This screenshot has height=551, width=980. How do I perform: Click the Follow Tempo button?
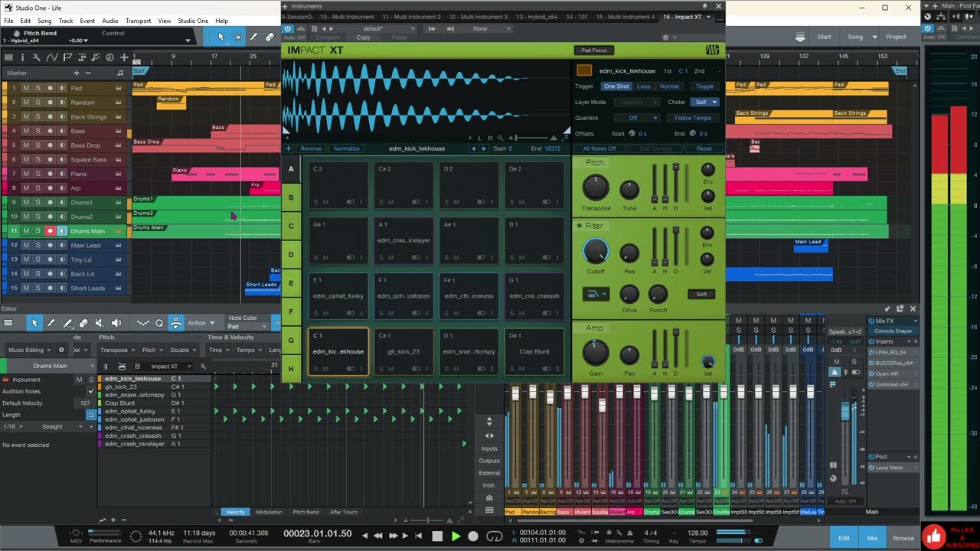pyautogui.click(x=693, y=118)
